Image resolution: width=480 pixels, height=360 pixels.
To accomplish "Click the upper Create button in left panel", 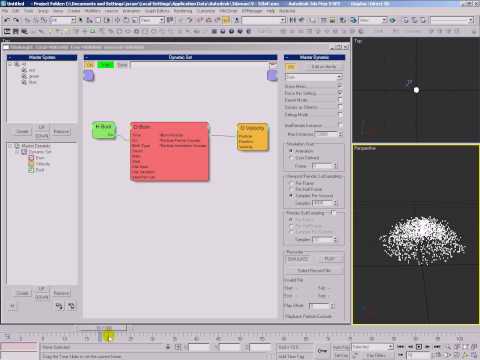I will click(x=22, y=132).
